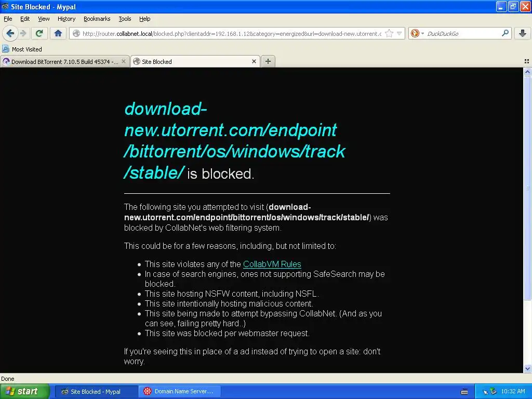Screen dimensions: 532x399
Task: Open a new tab with plus button
Action: (x=268, y=61)
